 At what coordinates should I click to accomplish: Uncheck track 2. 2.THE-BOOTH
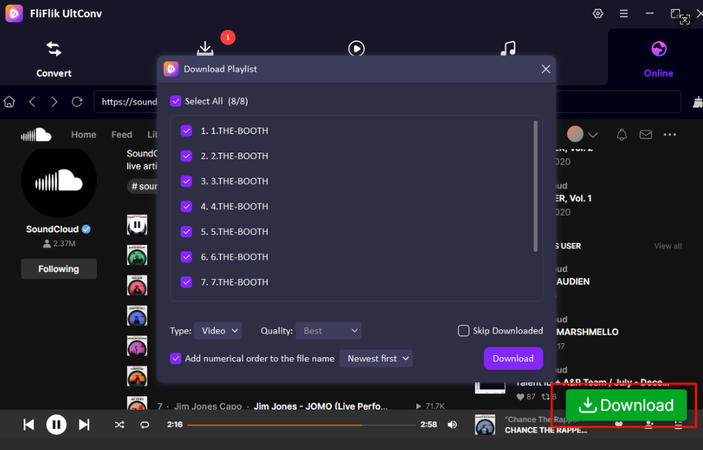click(x=187, y=156)
